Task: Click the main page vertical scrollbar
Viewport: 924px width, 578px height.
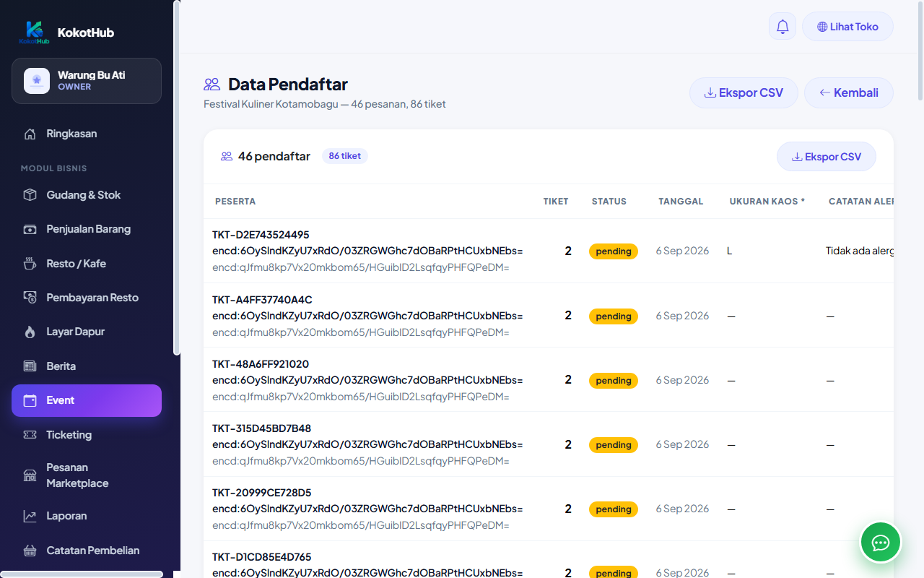Action: click(920, 51)
